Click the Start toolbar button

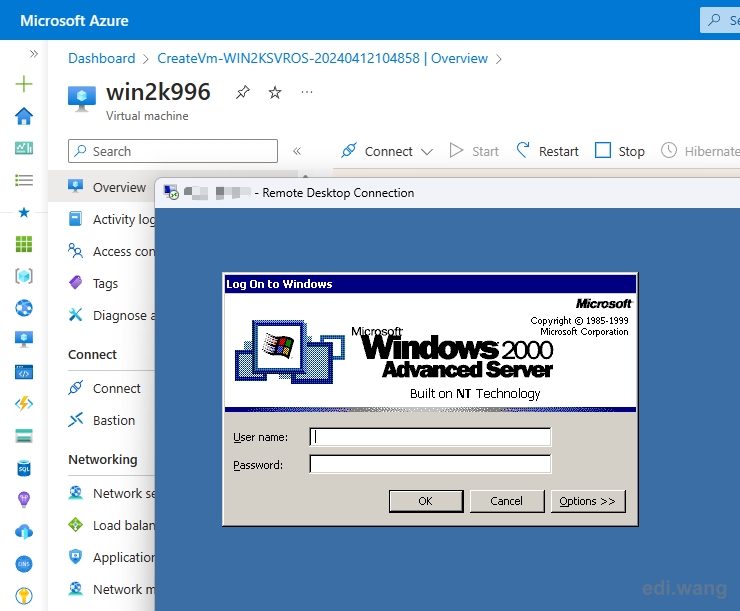point(474,151)
